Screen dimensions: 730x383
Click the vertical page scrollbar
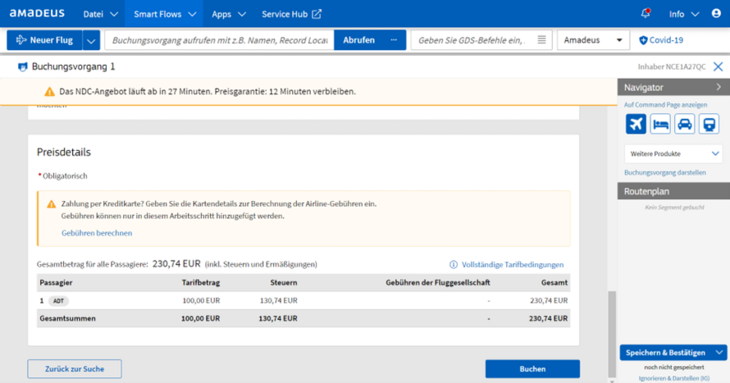click(612, 334)
